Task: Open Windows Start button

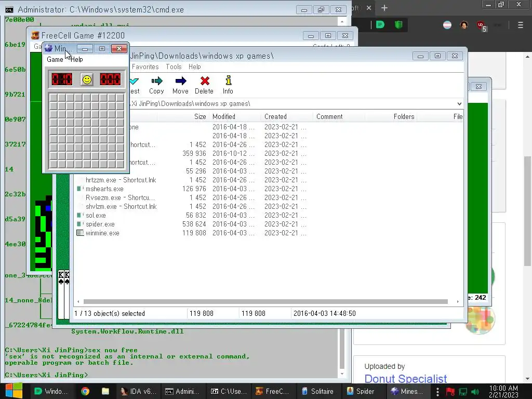Action: (x=14, y=391)
